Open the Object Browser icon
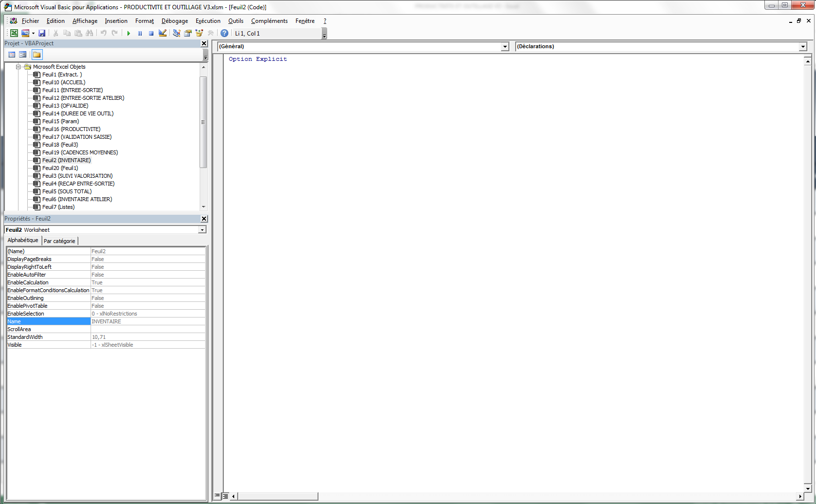The image size is (816, 504). pyautogui.click(x=199, y=33)
